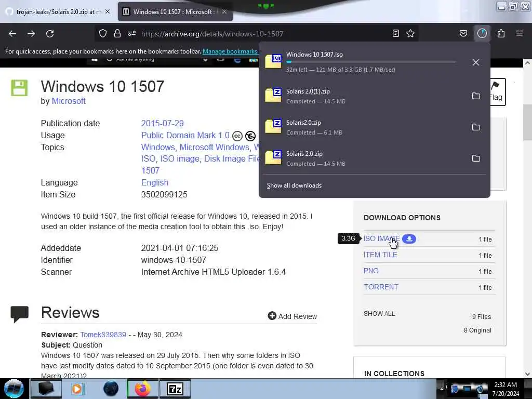This screenshot has height=399, width=532.
Task: Show Solaris 2.0.zip in folder
Action: click(476, 158)
